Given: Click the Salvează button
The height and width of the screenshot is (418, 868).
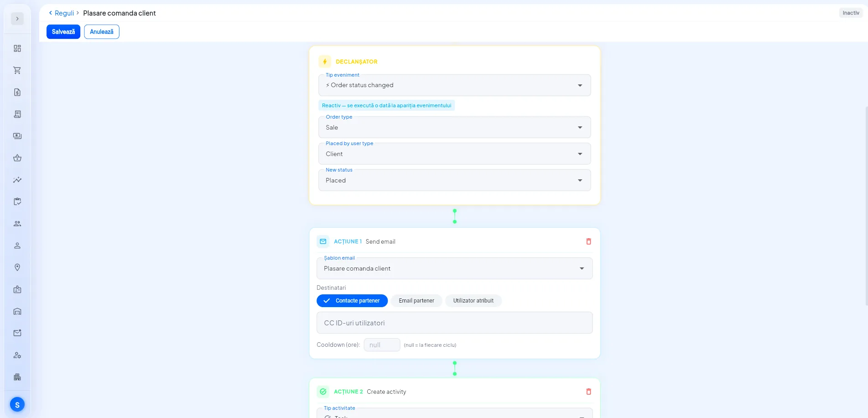Looking at the screenshot, I should [63, 32].
